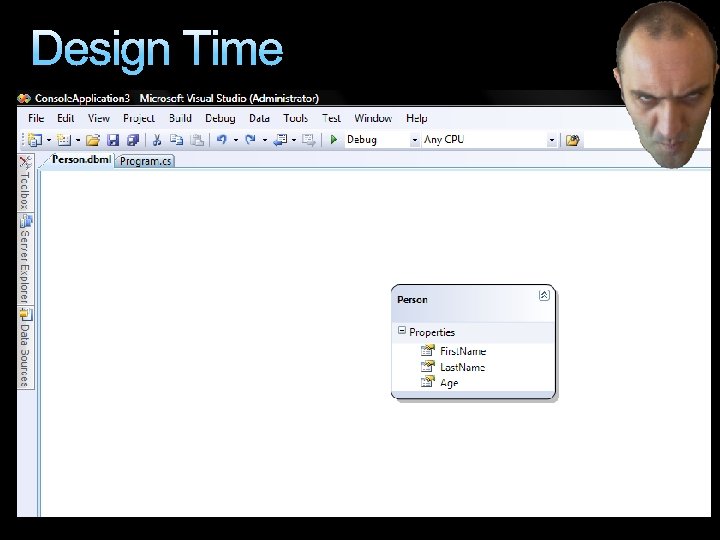The image size is (720, 540).
Task: Open the Test menu
Action: (x=331, y=118)
